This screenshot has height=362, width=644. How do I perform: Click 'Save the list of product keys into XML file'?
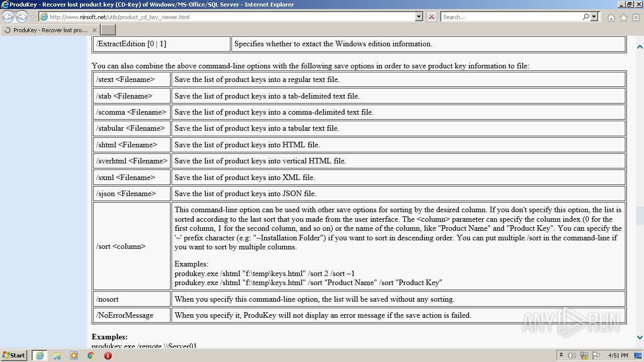click(245, 177)
